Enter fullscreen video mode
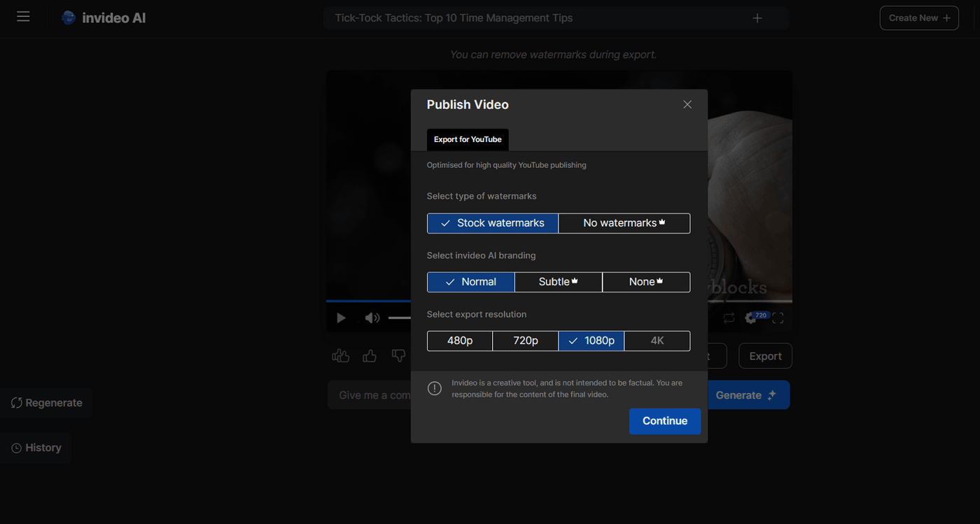The height and width of the screenshot is (524, 980). (778, 318)
